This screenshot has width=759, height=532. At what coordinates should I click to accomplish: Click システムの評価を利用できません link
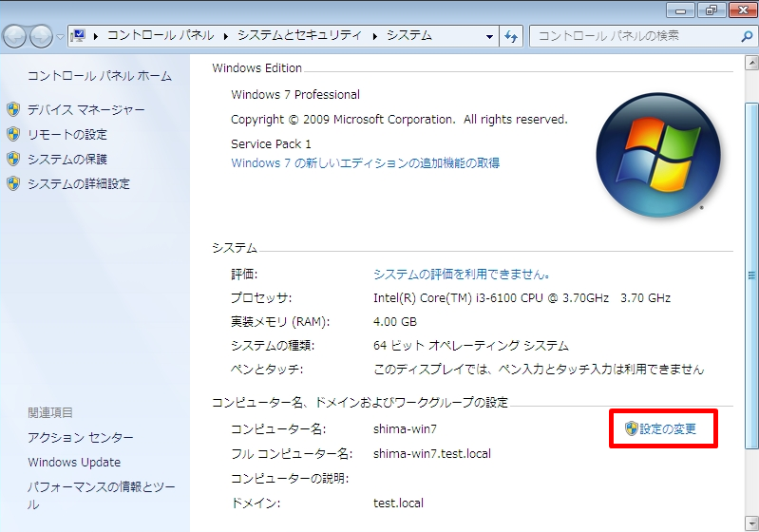tap(462, 275)
